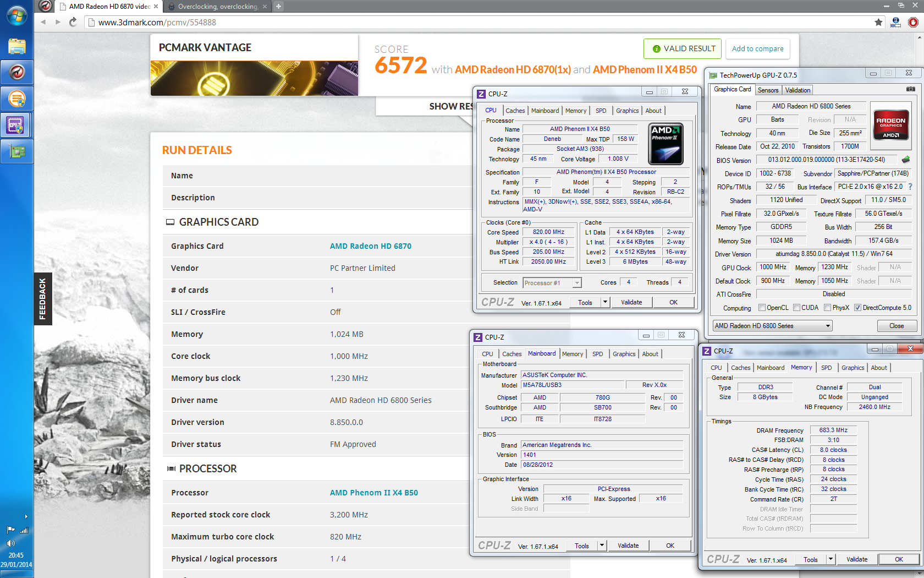Open Tools dropdown arrow in CPU-Z CPU window
Viewport: 924px width, 578px height.
(x=605, y=302)
